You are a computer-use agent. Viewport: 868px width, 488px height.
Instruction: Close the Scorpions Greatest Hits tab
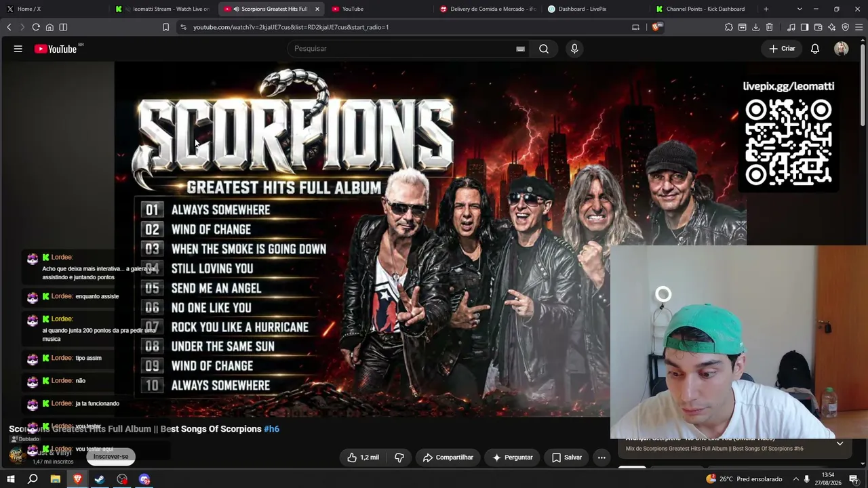[317, 9]
